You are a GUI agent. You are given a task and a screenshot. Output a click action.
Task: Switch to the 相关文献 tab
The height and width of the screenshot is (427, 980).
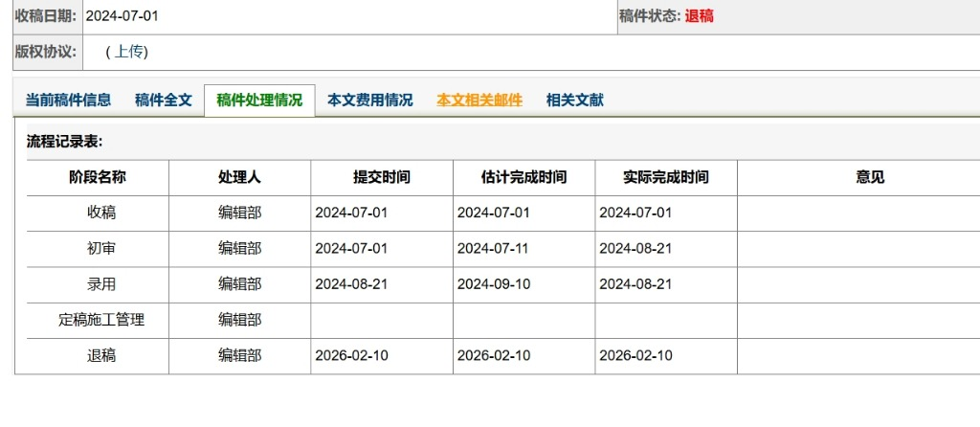[574, 100]
